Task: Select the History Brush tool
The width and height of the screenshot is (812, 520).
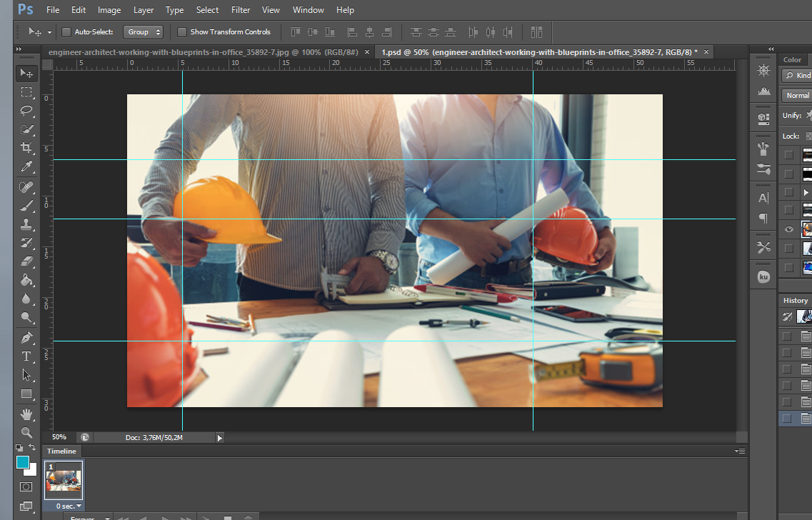Action: (26, 243)
